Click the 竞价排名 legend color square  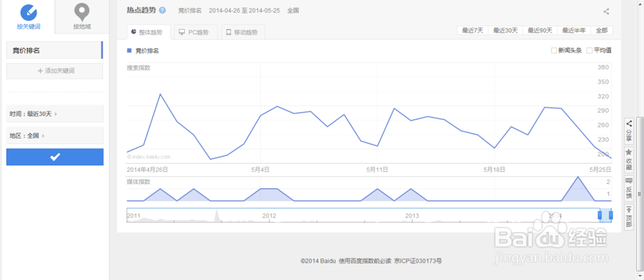pos(129,50)
